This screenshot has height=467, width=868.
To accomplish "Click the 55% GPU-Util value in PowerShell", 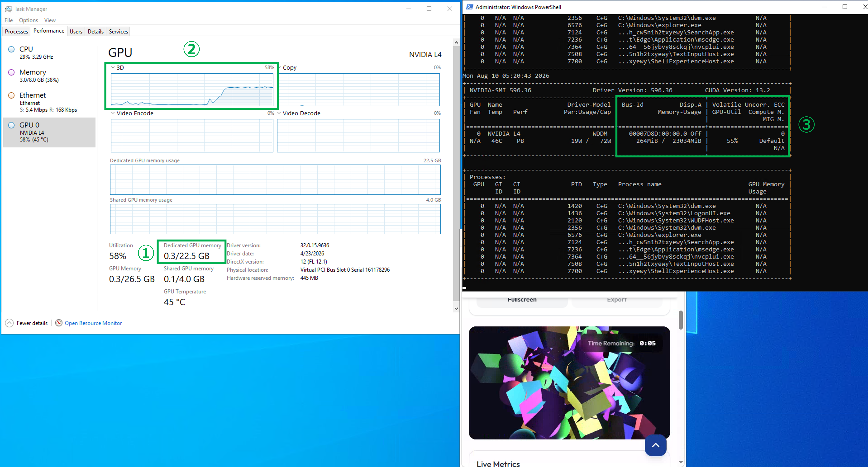I will 732,141.
